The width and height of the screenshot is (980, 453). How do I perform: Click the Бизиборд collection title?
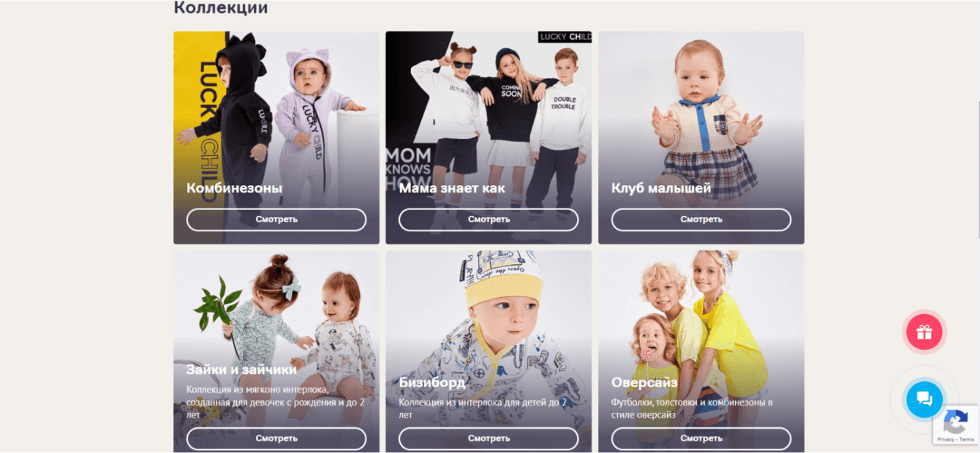(431, 383)
